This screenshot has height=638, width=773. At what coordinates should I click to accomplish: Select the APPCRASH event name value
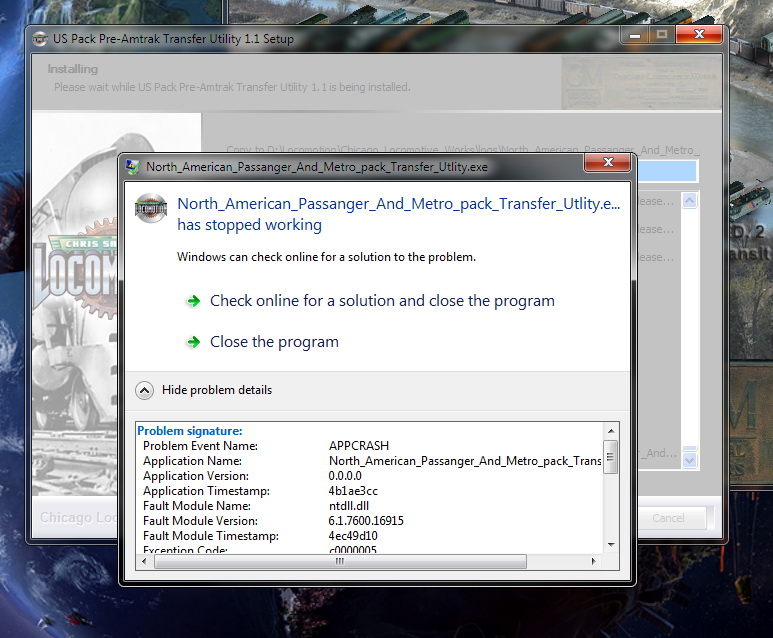(358, 446)
